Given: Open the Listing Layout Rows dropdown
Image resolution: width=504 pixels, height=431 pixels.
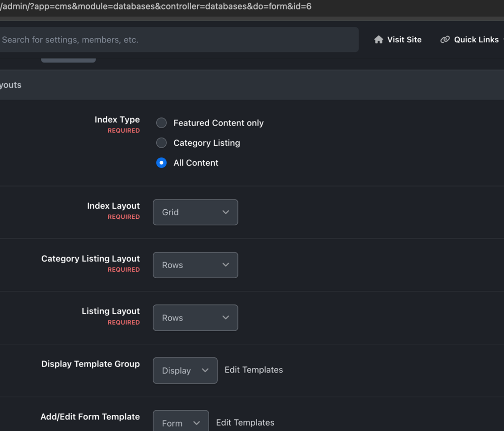Looking at the screenshot, I should click(196, 318).
